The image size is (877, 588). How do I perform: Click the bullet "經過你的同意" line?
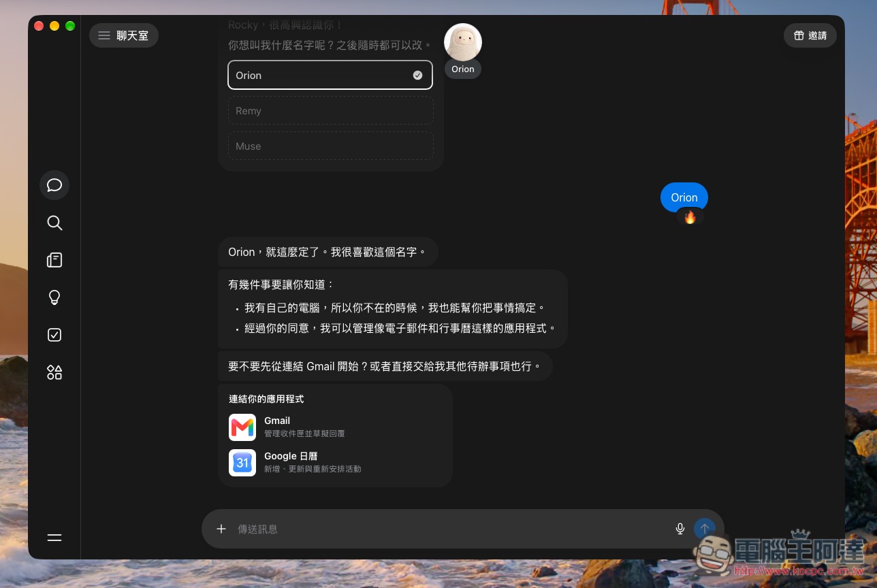(x=400, y=328)
